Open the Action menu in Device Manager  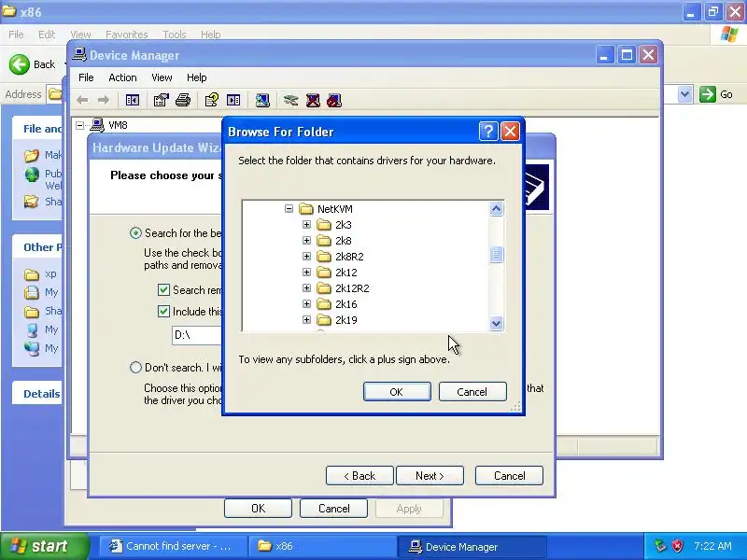122,77
